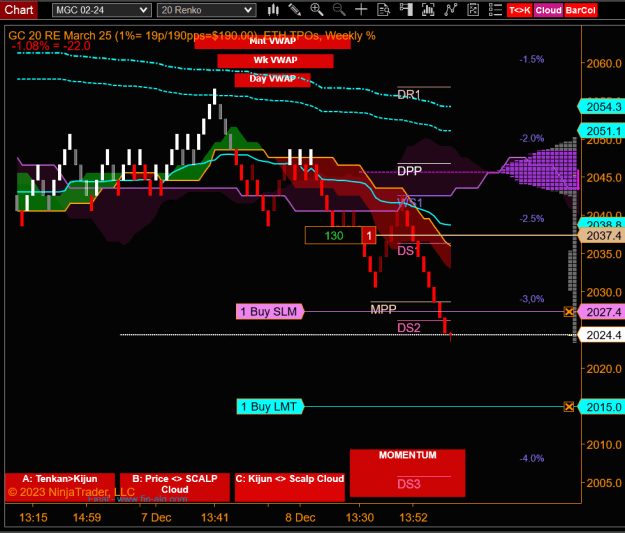The image size is (625, 533).
Task: Toggle the BarCol bar coloring button
Action: 580,10
